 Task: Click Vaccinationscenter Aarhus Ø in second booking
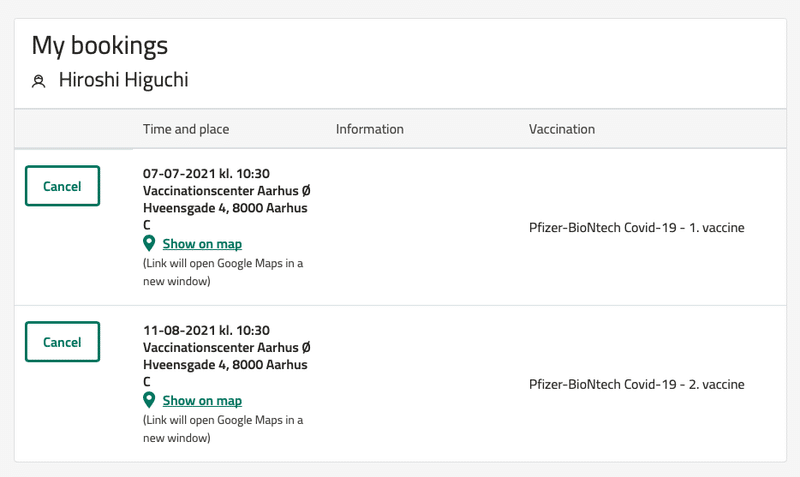pyautogui.click(x=227, y=347)
